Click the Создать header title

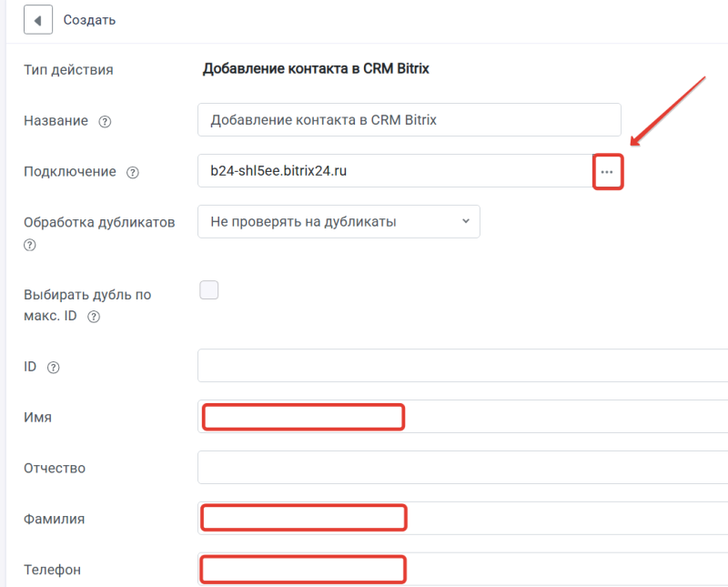pos(89,20)
